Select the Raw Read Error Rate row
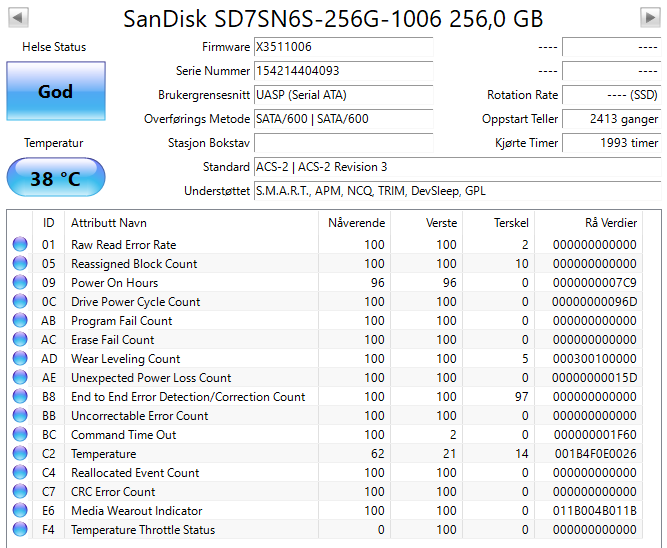 327,245
